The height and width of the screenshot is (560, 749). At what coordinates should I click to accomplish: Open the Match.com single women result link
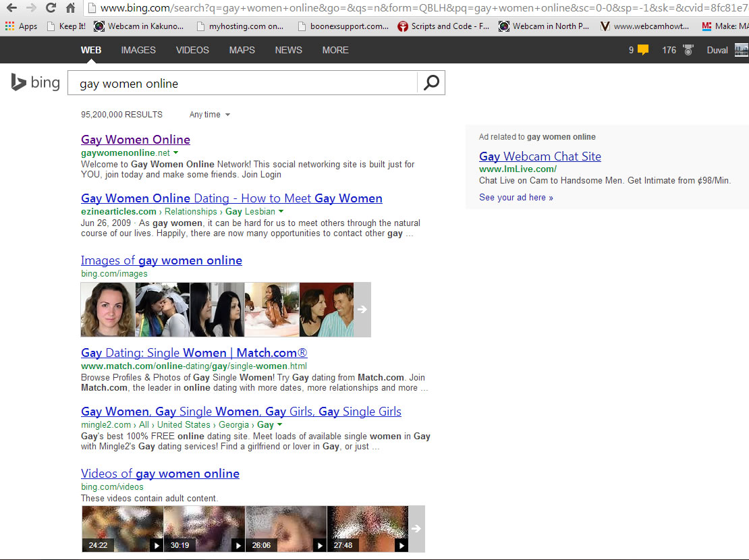coord(194,353)
